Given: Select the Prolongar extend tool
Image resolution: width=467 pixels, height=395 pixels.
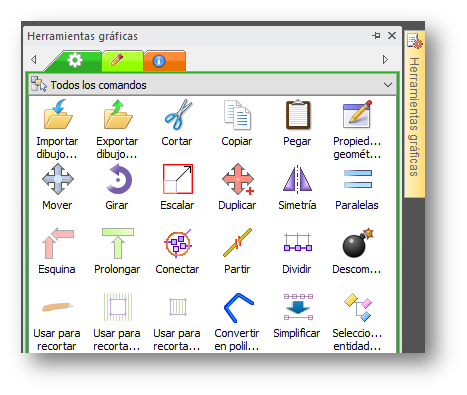Looking at the screenshot, I should pos(118,243).
